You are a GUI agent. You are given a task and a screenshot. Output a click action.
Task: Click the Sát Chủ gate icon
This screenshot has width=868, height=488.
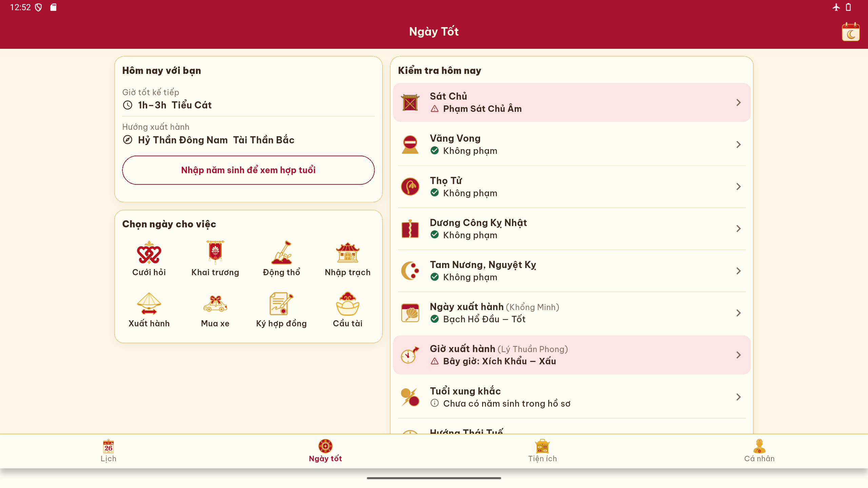click(x=410, y=103)
